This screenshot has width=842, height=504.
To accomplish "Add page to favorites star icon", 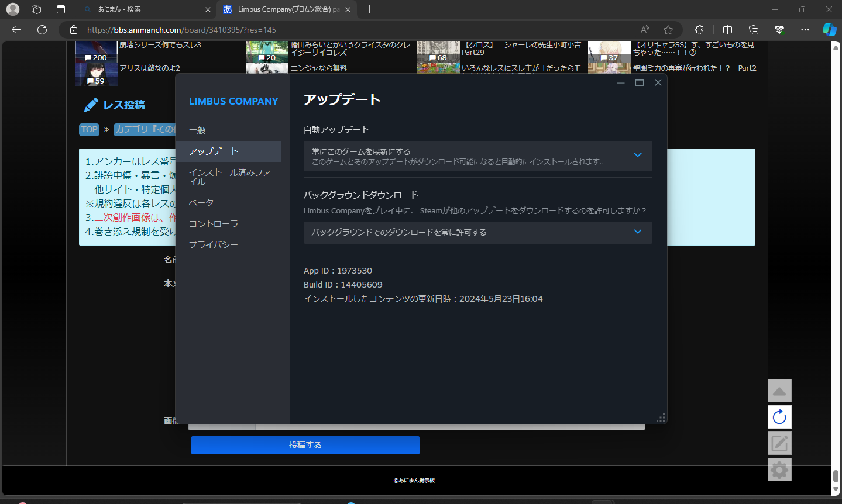I will coord(668,30).
